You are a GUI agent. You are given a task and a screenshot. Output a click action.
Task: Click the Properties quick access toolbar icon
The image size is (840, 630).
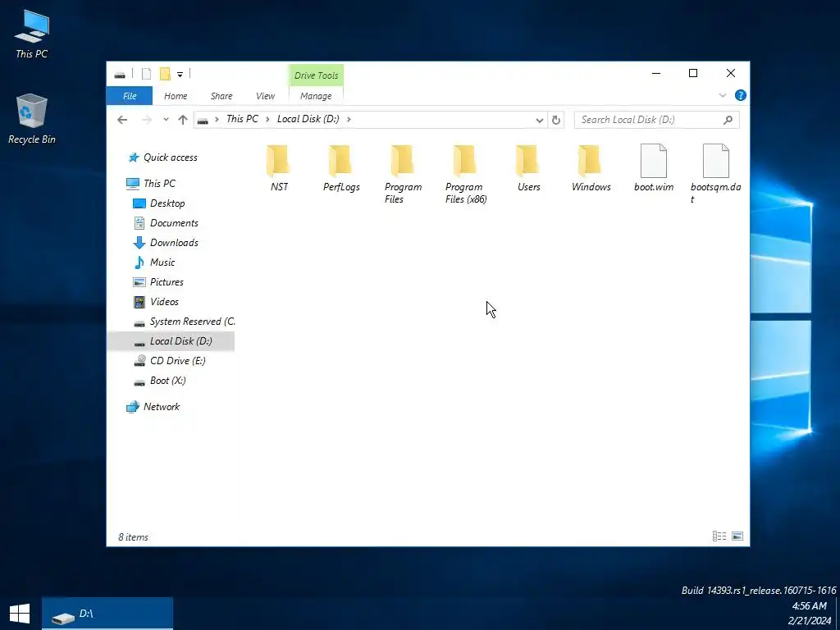pos(146,74)
